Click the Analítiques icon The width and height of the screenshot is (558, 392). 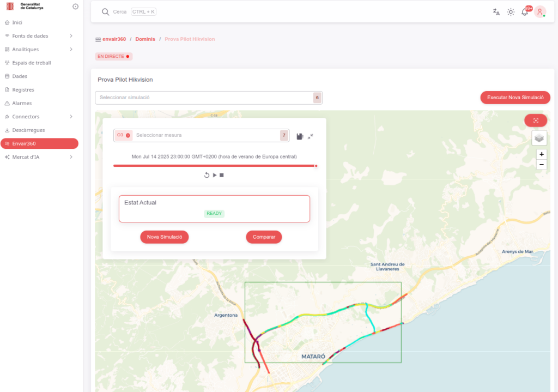click(x=7, y=50)
